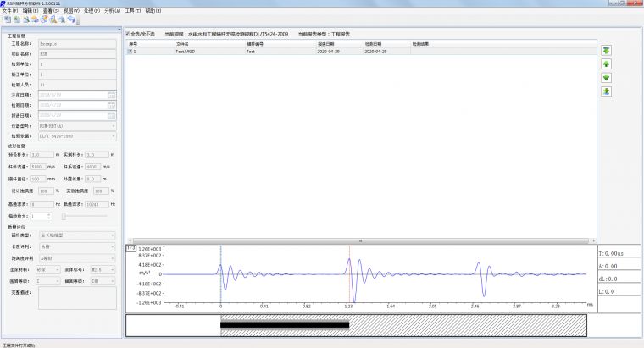Click the move-up green arrow button

click(607, 64)
